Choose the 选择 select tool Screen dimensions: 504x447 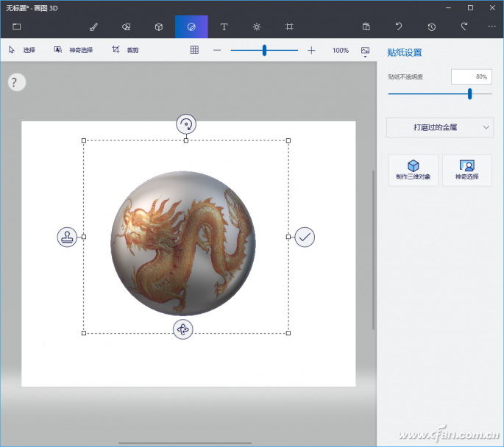(22, 50)
